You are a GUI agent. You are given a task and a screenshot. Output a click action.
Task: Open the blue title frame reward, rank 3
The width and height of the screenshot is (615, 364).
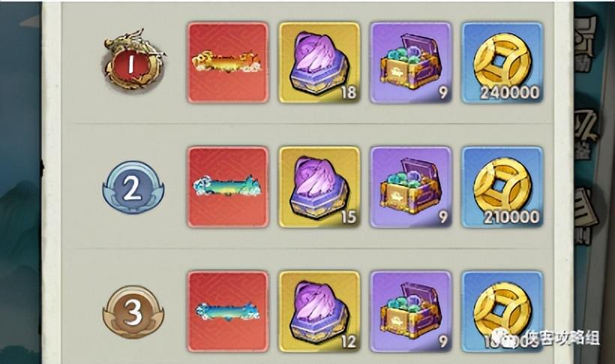[228, 312]
